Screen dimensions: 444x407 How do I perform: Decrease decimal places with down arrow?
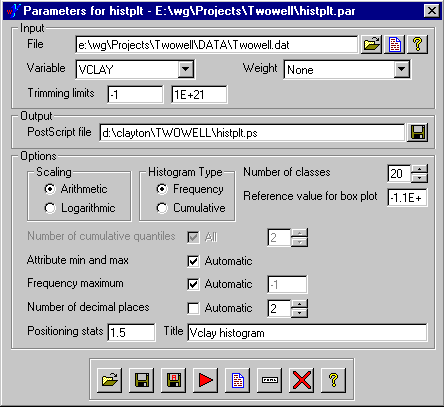299,313
